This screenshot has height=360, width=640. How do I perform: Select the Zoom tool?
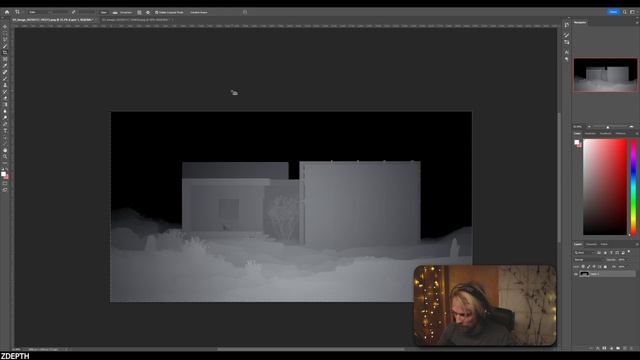click(x=5, y=157)
